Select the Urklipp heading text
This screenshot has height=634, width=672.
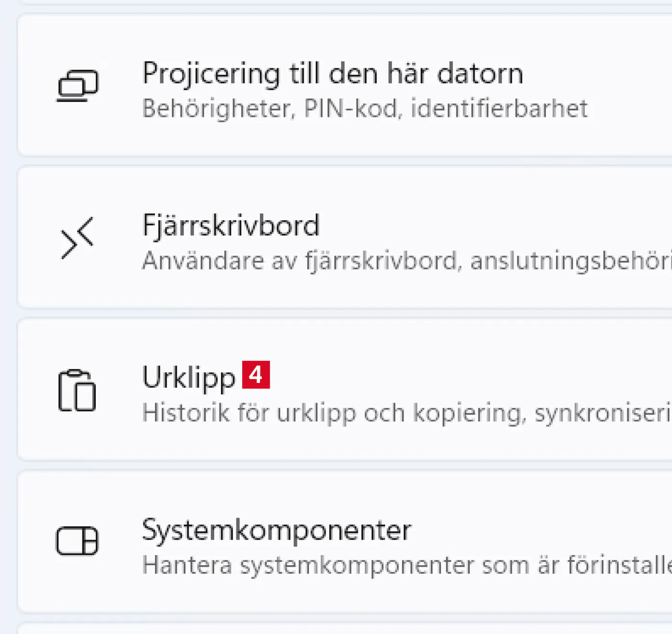point(189,378)
